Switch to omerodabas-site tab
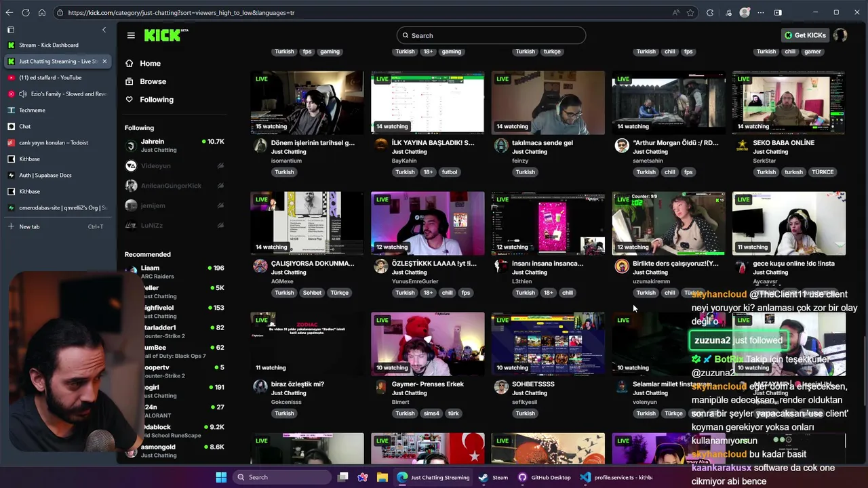The width and height of the screenshot is (868, 488). pyautogui.click(x=57, y=207)
